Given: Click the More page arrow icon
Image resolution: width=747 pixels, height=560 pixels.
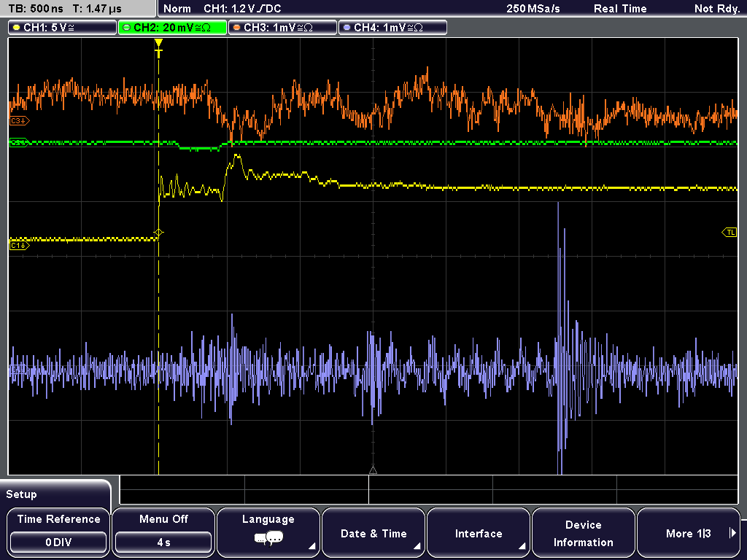Looking at the screenshot, I should [x=732, y=533].
